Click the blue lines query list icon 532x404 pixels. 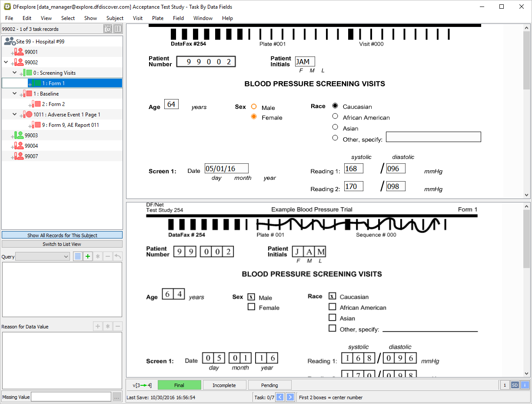(77, 256)
